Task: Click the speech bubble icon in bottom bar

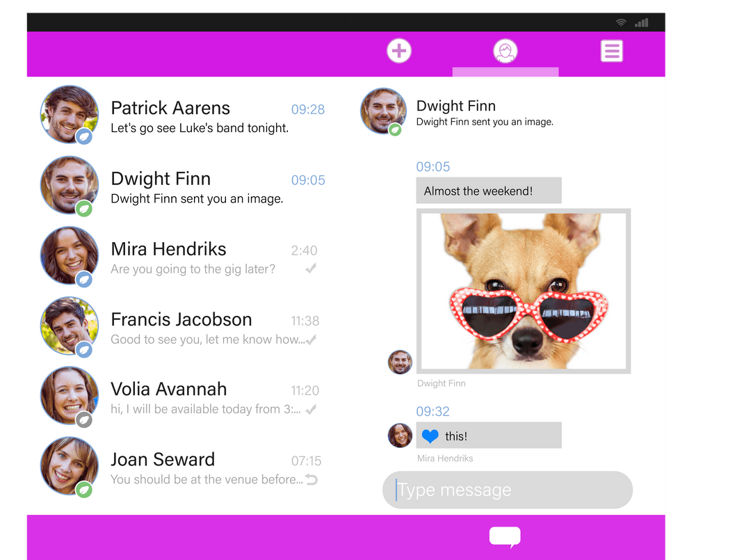Action: [x=505, y=536]
